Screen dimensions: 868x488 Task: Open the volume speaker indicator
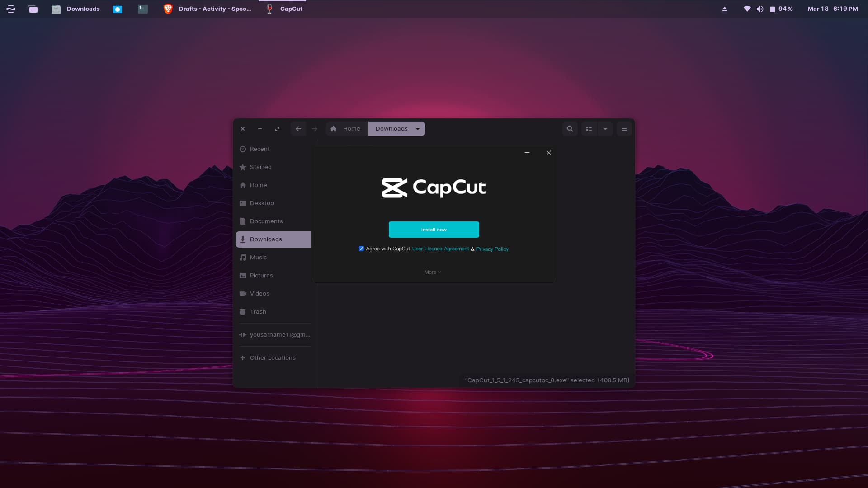point(760,9)
